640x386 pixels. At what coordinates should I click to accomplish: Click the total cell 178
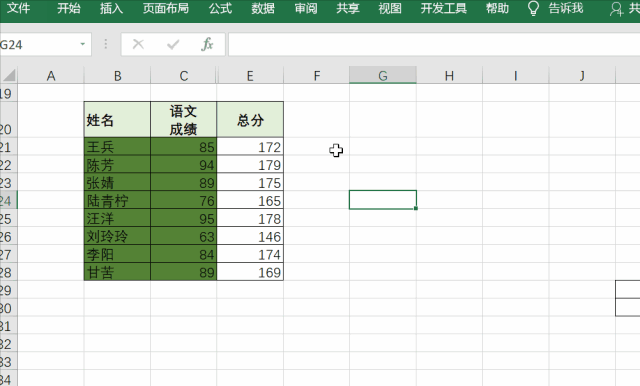pos(250,218)
